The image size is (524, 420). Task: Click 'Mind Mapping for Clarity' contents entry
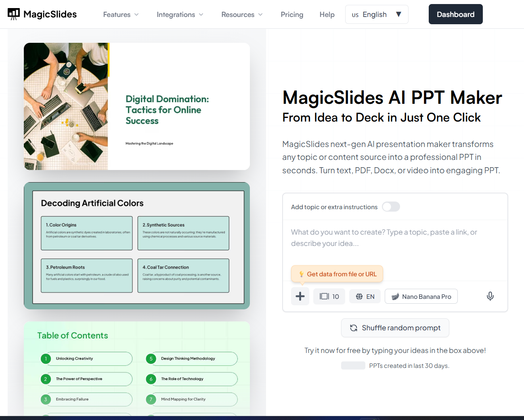(x=192, y=399)
